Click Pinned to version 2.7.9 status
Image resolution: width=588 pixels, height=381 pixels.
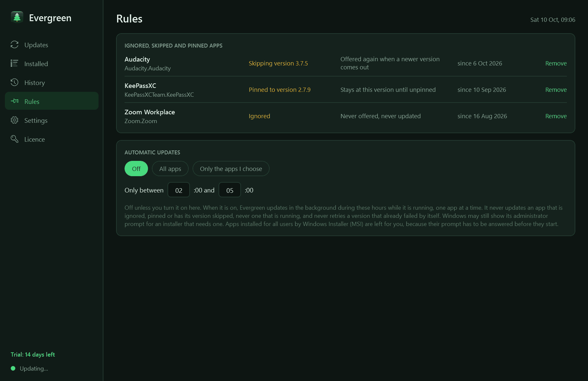point(280,90)
